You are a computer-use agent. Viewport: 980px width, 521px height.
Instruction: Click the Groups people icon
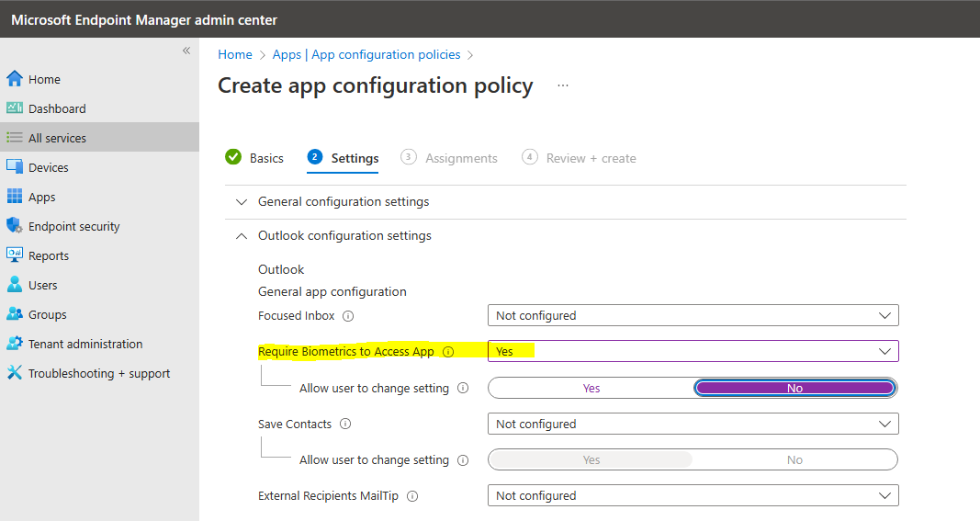15,314
